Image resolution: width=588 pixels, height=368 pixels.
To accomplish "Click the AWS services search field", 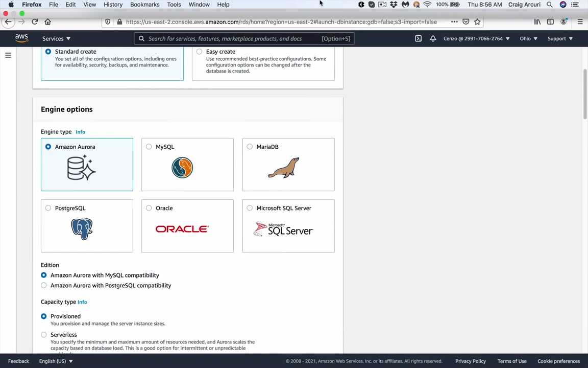I will [244, 39].
